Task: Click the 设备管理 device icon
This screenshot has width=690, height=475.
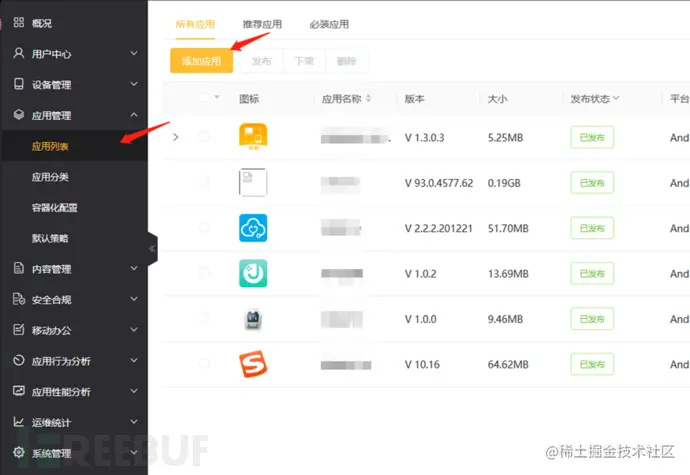Action: (18, 84)
